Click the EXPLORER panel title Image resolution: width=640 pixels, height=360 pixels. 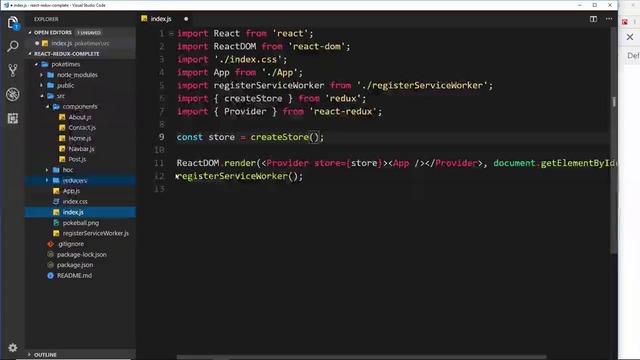click(46, 19)
